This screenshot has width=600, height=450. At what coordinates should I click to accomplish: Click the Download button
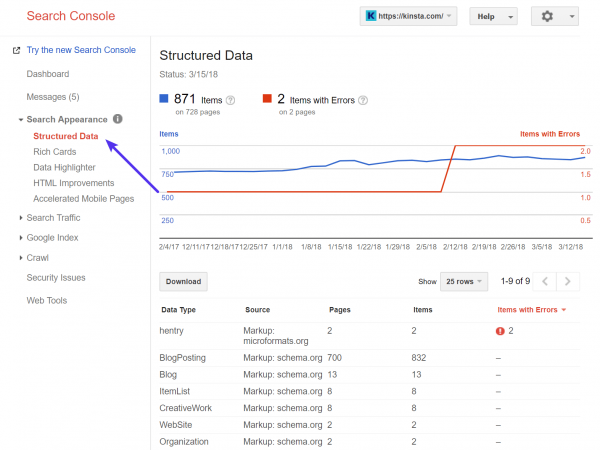(183, 282)
